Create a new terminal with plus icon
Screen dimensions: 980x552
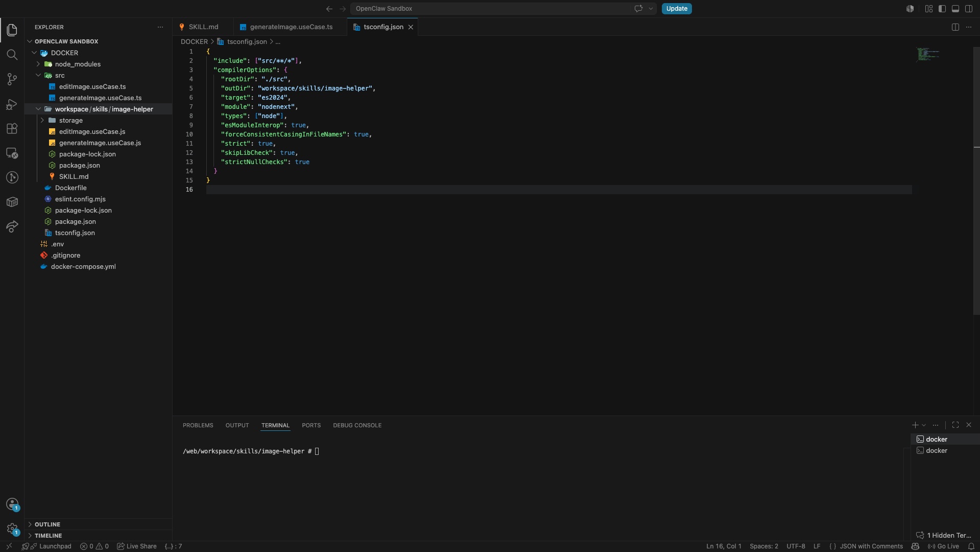(915, 425)
